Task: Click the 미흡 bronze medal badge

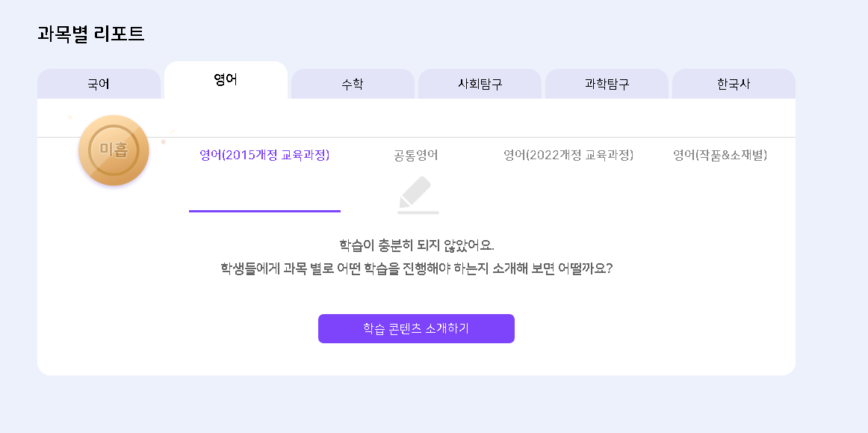Action: tap(114, 150)
